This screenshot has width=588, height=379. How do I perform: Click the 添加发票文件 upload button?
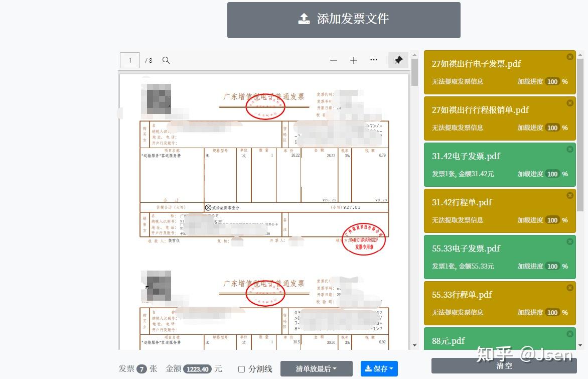pos(344,20)
